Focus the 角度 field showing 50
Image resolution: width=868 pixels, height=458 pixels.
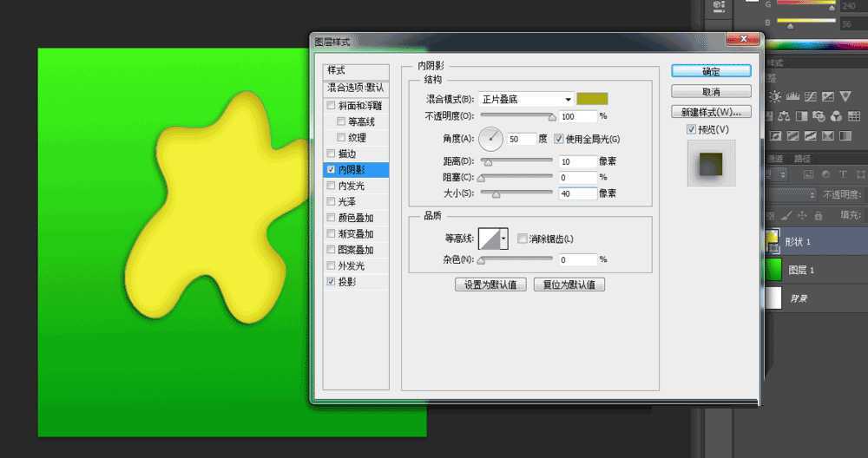(522, 139)
